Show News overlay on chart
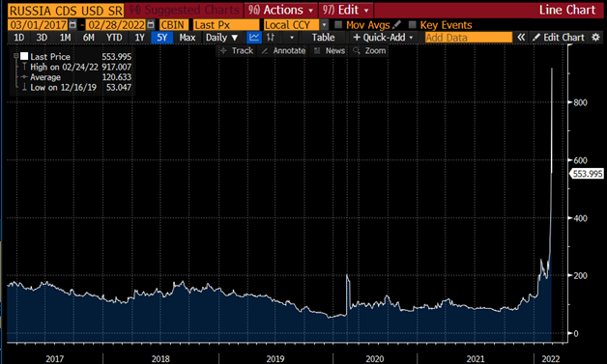Image resolution: width=607 pixels, height=364 pixels. [x=330, y=50]
